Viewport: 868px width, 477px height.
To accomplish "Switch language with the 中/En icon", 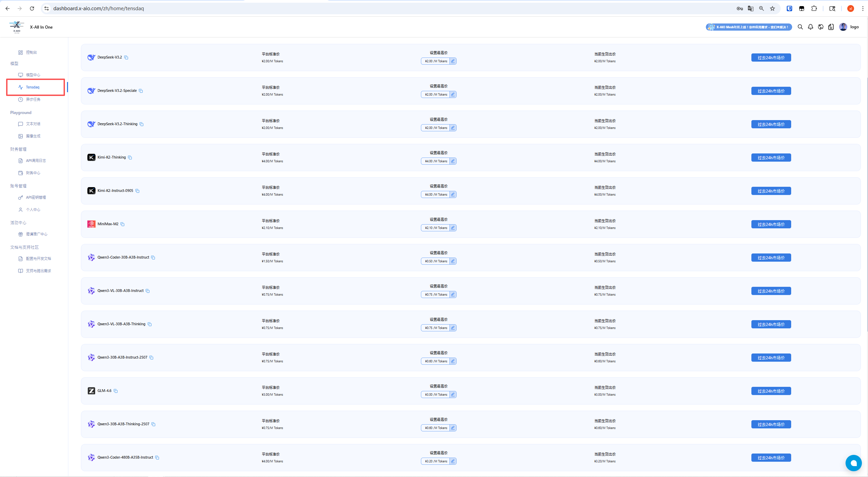I will (x=821, y=27).
